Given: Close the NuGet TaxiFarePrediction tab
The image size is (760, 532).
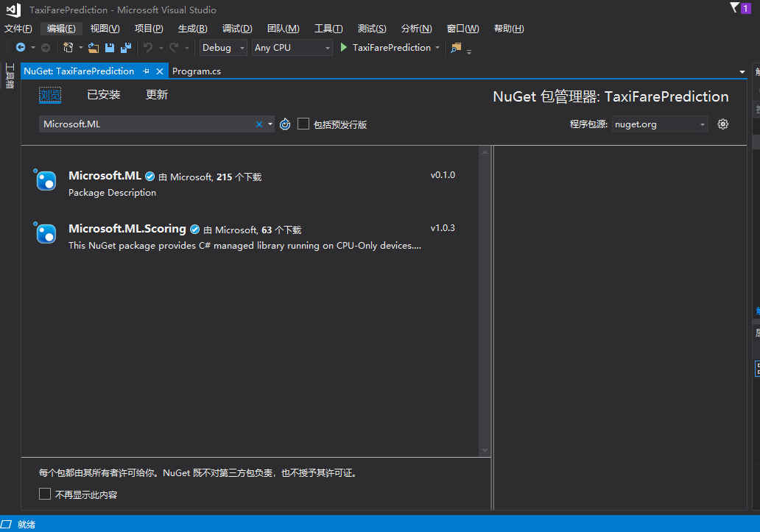Looking at the screenshot, I should pos(160,71).
